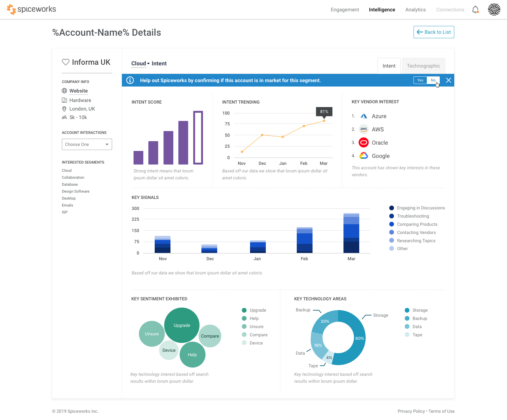The height and width of the screenshot is (420, 507).
Task: Click the Mar point on Intent Trending
Action: [x=324, y=121]
